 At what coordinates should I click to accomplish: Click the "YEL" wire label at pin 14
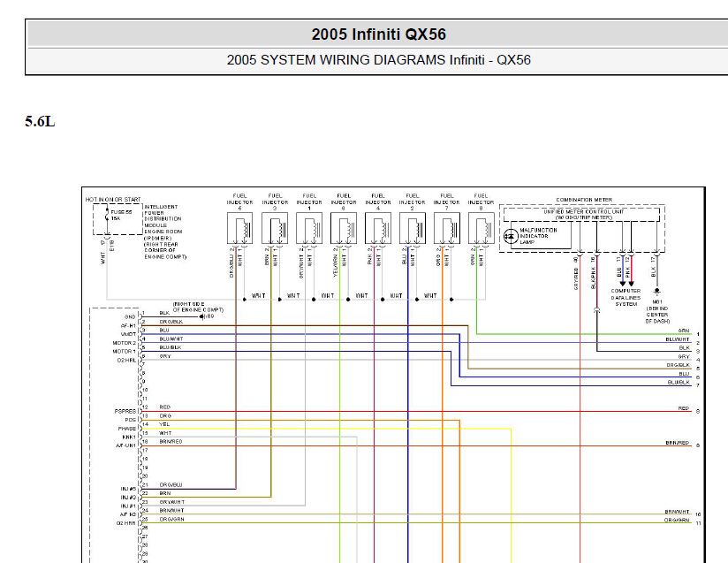164,424
